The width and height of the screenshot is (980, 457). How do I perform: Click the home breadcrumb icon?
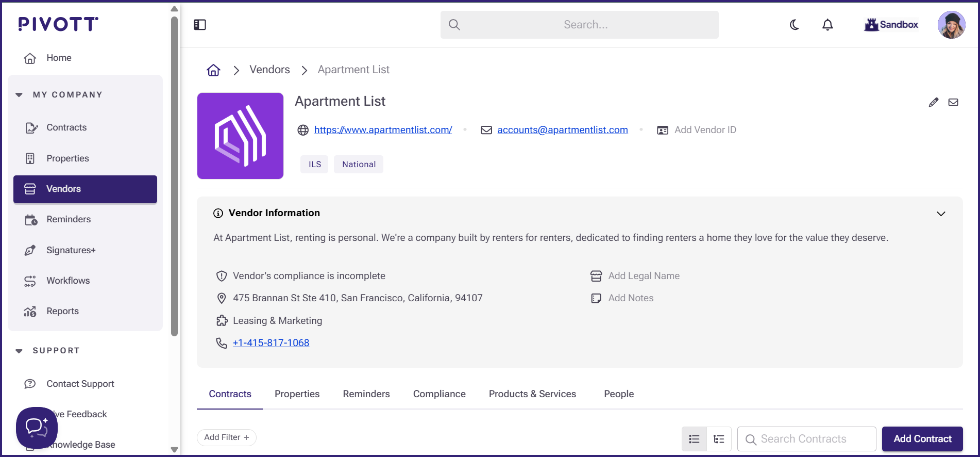point(213,70)
